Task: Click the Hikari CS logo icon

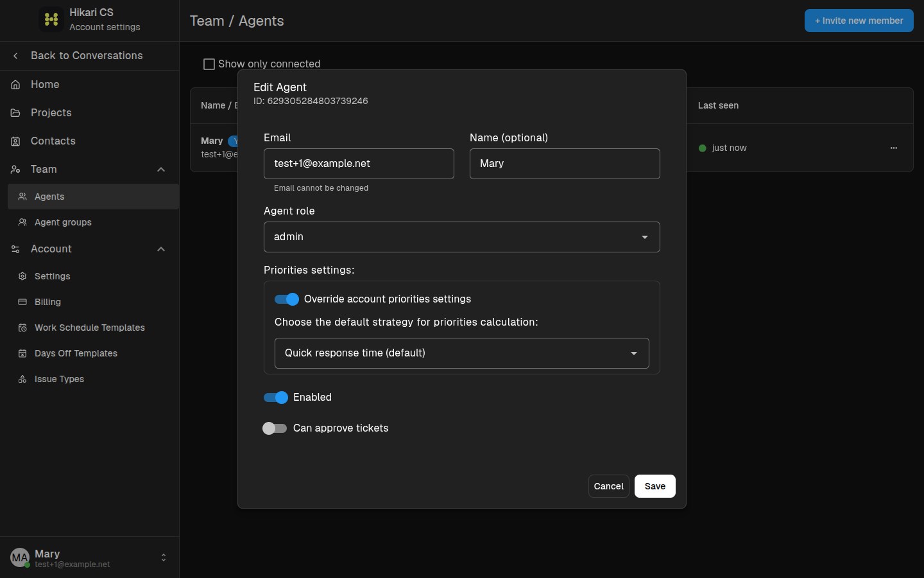Action: click(51, 19)
